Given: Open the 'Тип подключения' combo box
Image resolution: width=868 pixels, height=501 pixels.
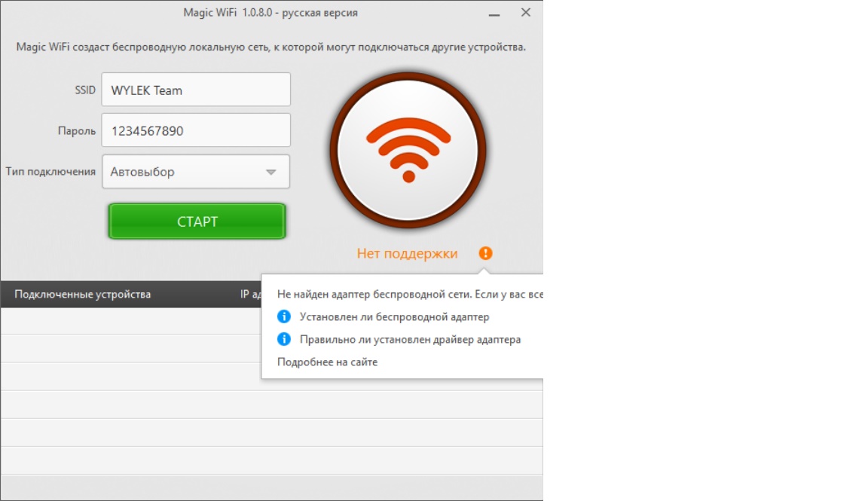Looking at the screenshot, I should 196,172.
